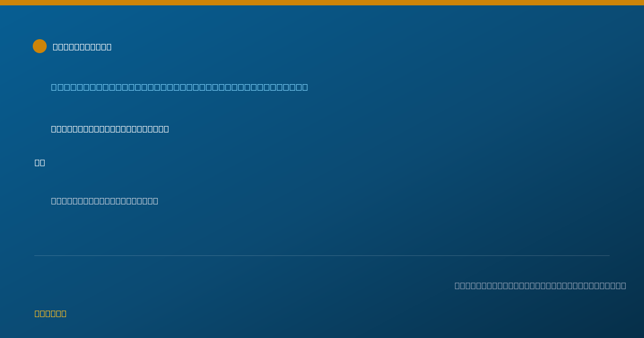The width and height of the screenshot is (644, 338).
Task: Open the yellow footer link at bottom left
Action: [x=50, y=313]
